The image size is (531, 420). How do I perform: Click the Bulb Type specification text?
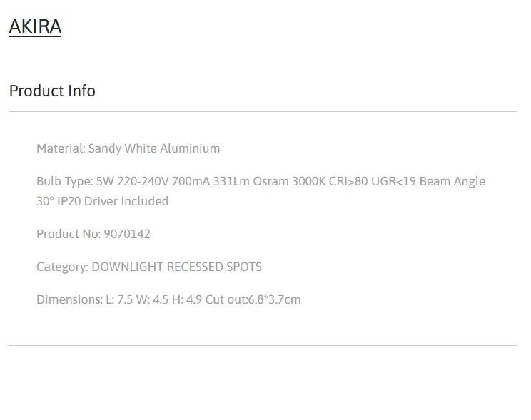point(261,191)
